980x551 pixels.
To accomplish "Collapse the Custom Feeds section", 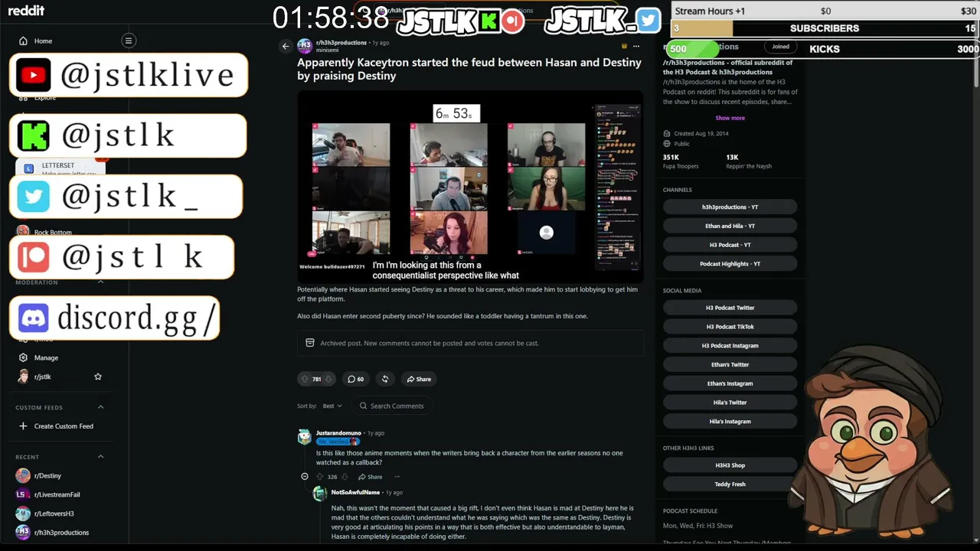I will [100, 407].
